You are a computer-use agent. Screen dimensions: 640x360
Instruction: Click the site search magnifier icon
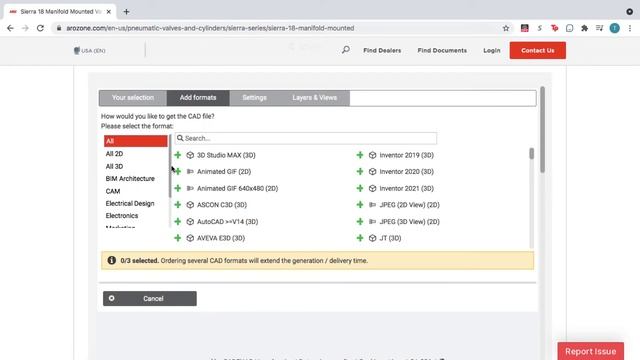coord(346,50)
